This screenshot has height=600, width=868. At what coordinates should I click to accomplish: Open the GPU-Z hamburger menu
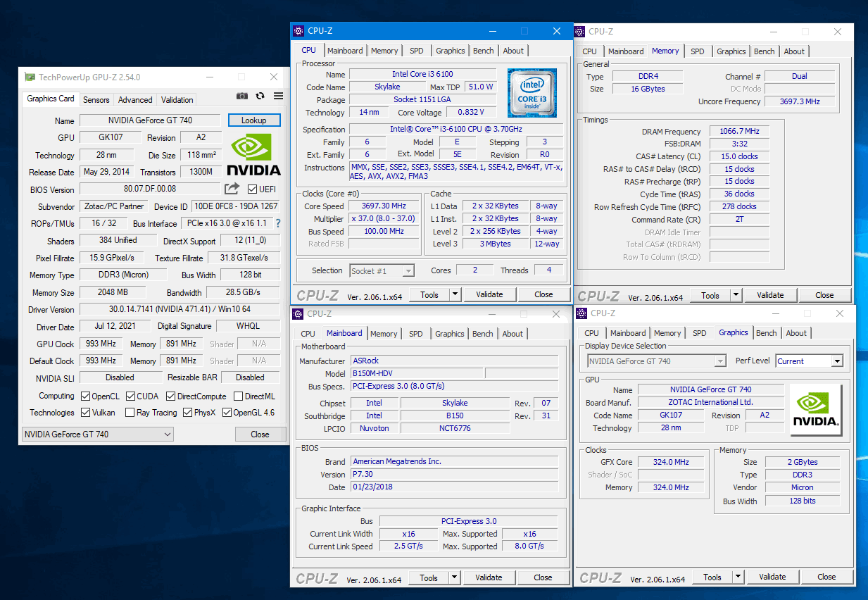[x=278, y=96]
